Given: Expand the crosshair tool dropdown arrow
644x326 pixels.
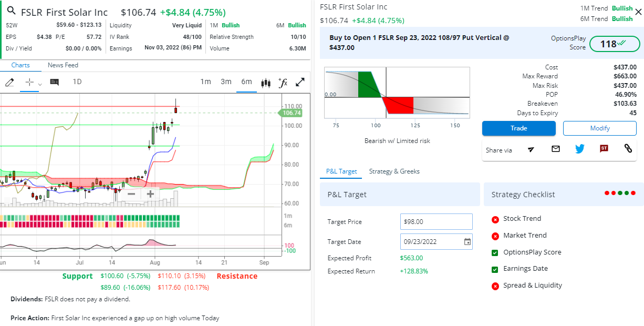Looking at the screenshot, I should coord(40,84).
